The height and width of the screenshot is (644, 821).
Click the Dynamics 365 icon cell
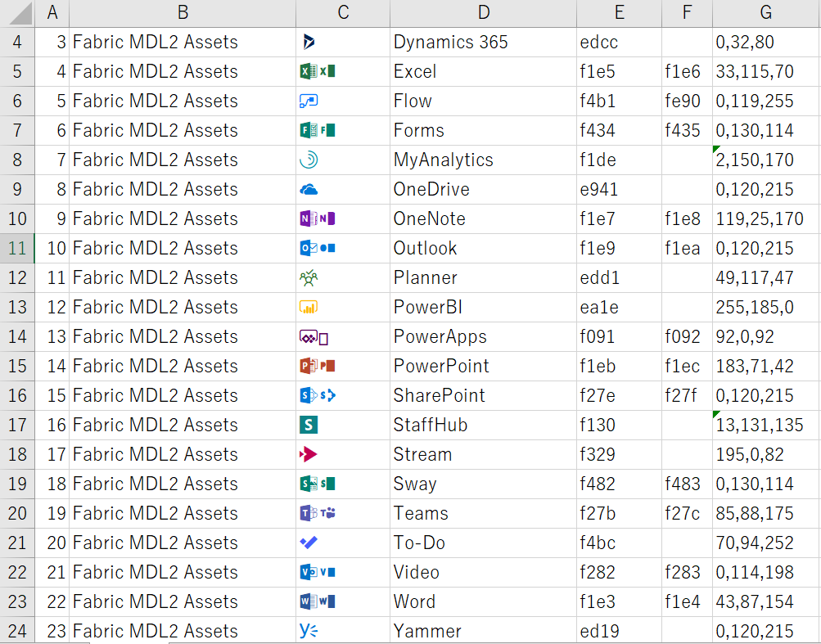point(343,43)
